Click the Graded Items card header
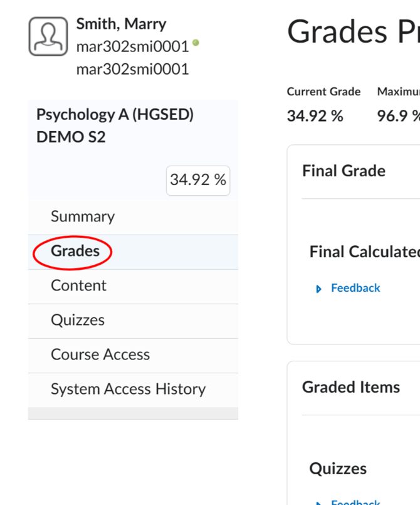 351,387
